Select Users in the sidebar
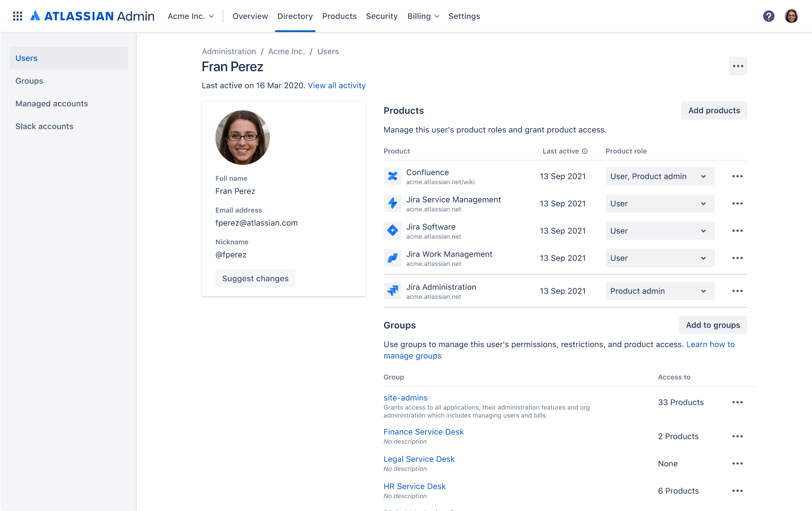This screenshot has width=812, height=511. click(x=69, y=58)
